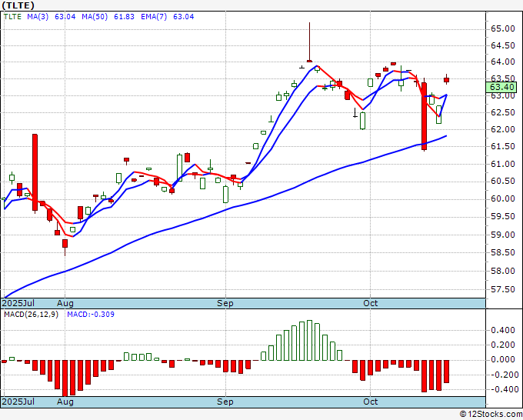
Task: Click the 0.200 MACD axis label
Action: tap(503, 345)
